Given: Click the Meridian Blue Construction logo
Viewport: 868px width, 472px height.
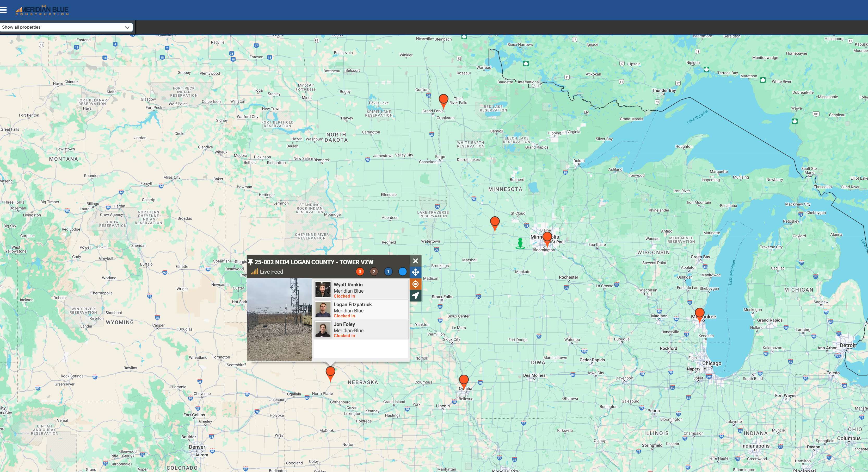Looking at the screenshot, I should coord(42,10).
